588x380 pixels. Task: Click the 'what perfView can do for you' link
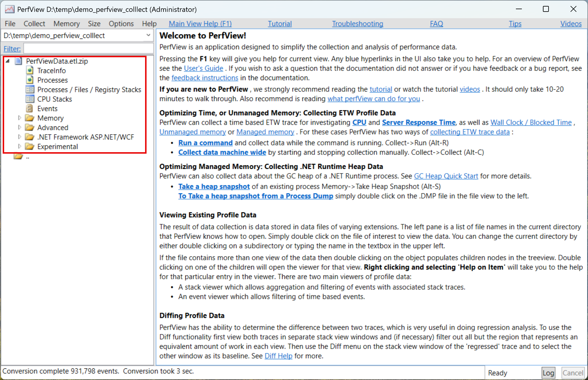pos(374,99)
